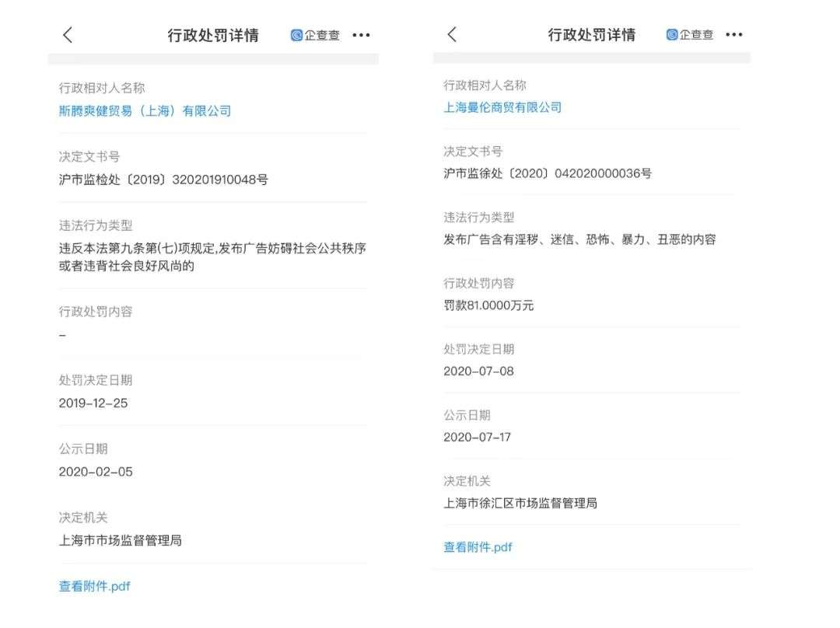Tap 处罚决定日期 label on right page

(479, 349)
